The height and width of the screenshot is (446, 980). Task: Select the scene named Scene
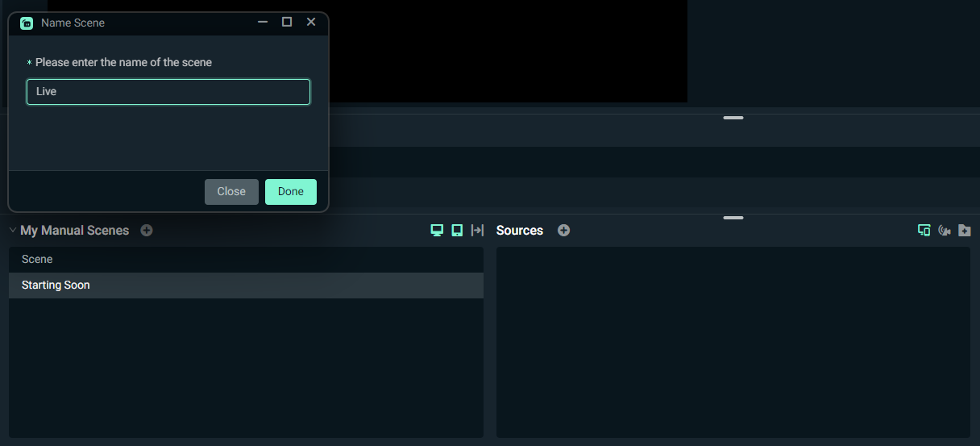pyautogui.click(x=246, y=260)
